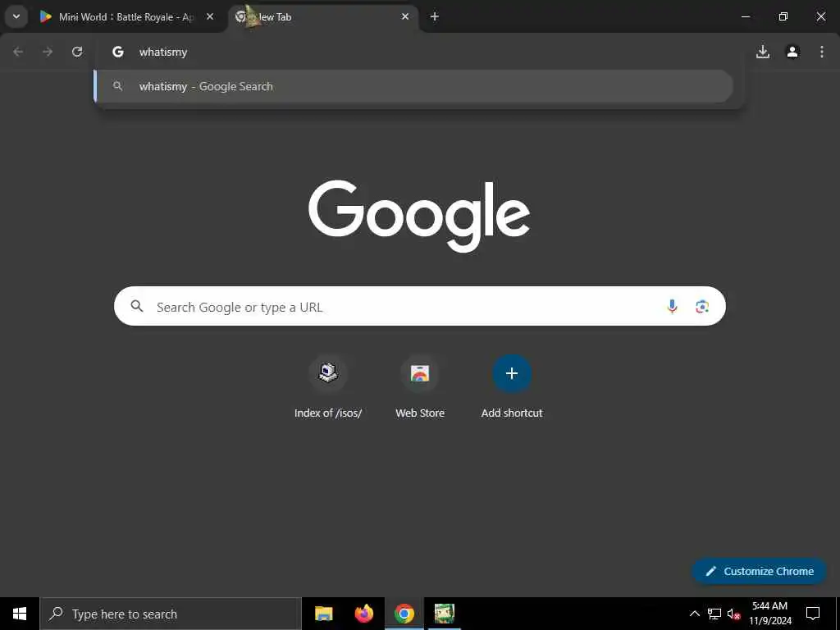Open File Explorer from the taskbar
The width and height of the screenshot is (840, 630).
pyautogui.click(x=323, y=614)
